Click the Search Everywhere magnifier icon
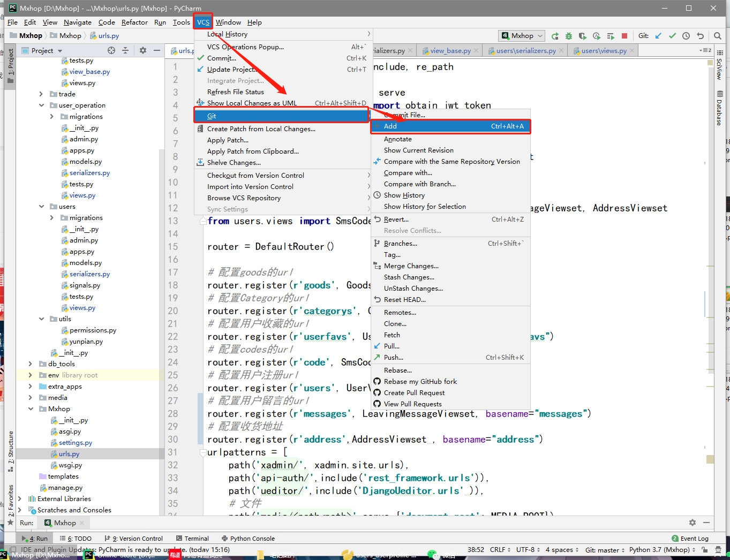This screenshot has height=560, width=730. click(x=717, y=36)
